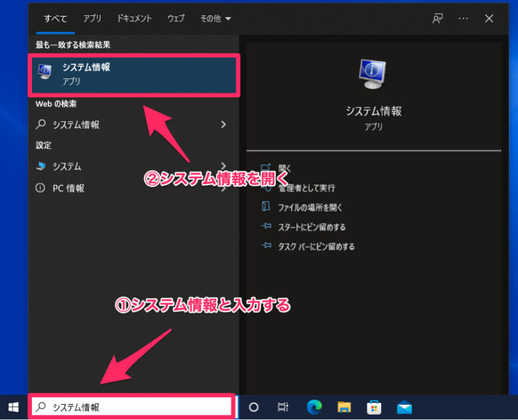Expand the システム settings chevron
The width and height of the screenshot is (518, 420).
coord(224,165)
